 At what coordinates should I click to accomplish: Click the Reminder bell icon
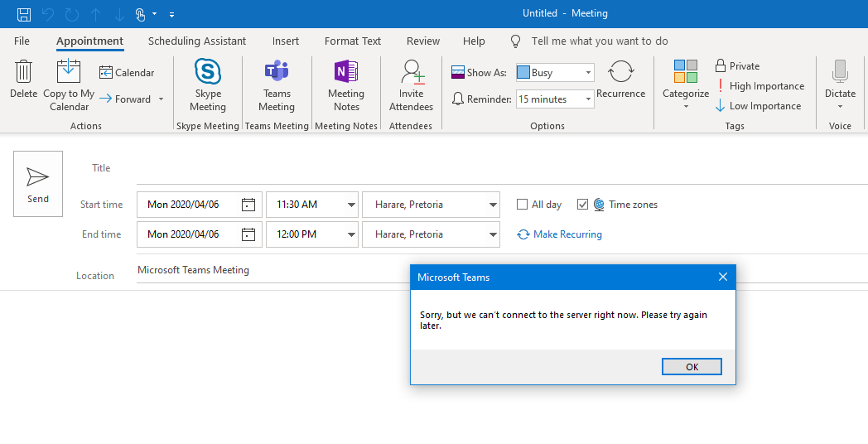point(458,99)
